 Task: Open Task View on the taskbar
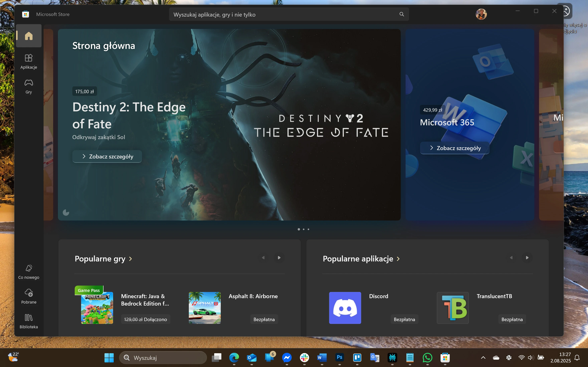pyautogui.click(x=217, y=358)
